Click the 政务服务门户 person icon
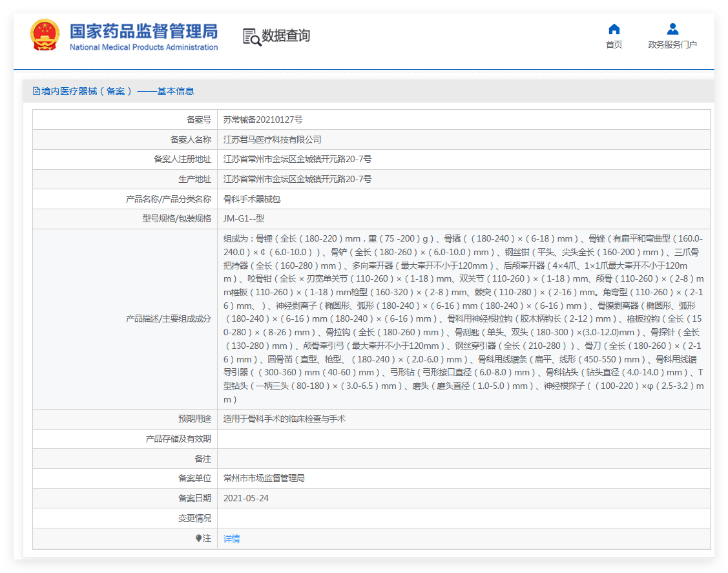728x573 pixels. point(672,29)
